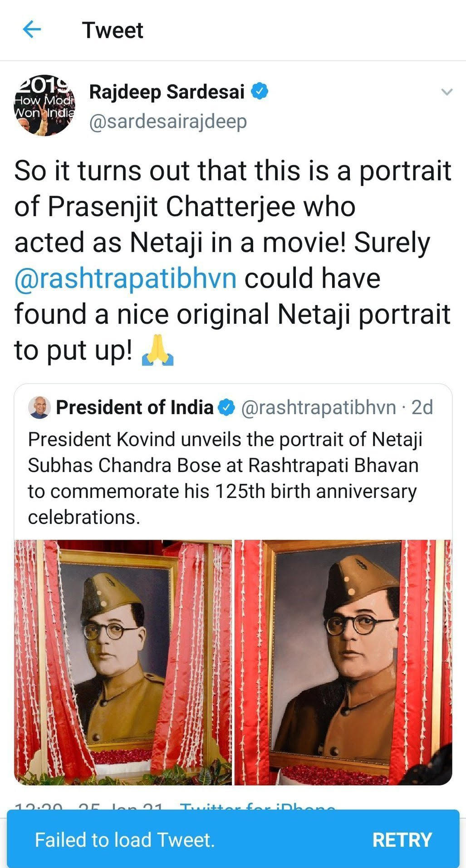Viewport: 466px width, 868px height.
Task: Tap the folded hands emoji
Action: (157, 352)
